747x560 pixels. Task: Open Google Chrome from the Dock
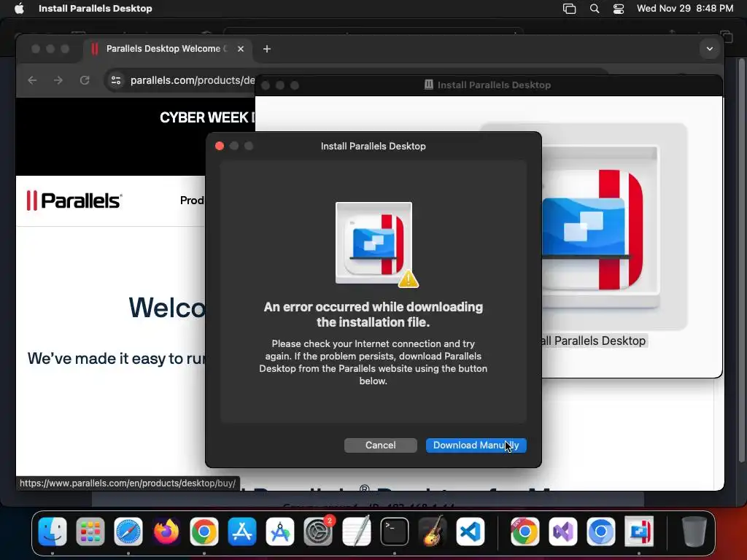coord(204,532)
